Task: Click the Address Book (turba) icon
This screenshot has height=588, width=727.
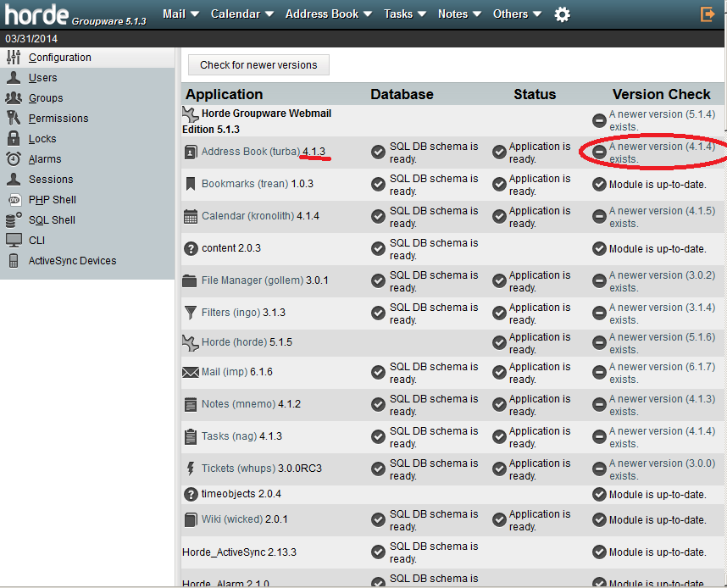Action: pos(191,152)
